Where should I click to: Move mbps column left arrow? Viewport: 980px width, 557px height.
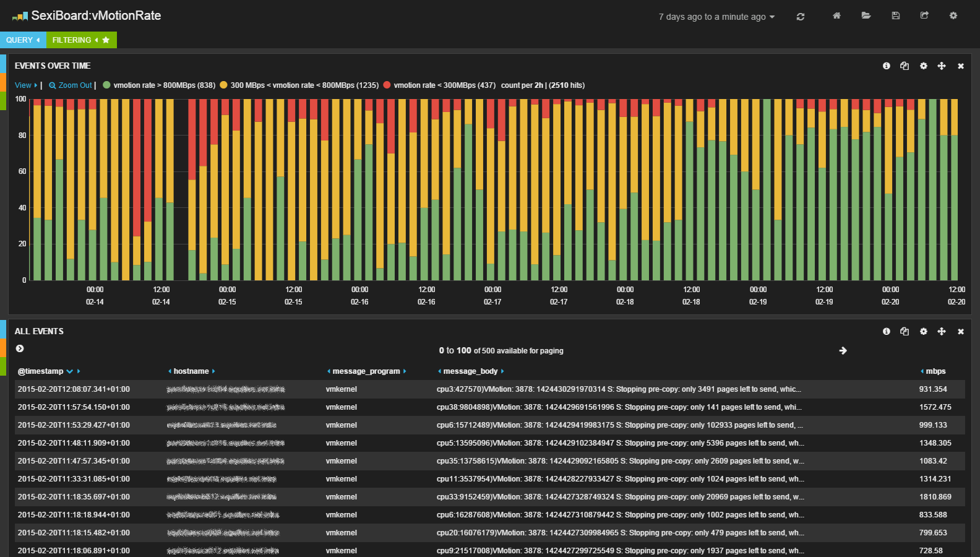click(922, 371)
